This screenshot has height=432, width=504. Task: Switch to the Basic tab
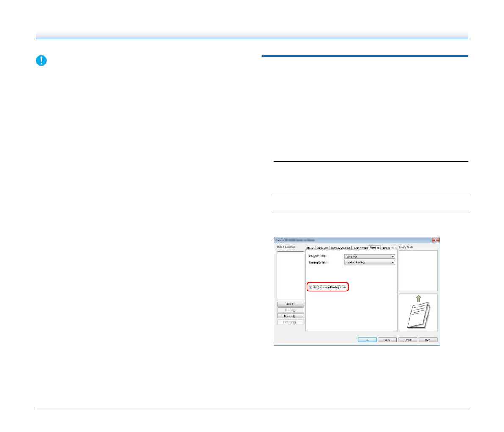pos(310,248)
